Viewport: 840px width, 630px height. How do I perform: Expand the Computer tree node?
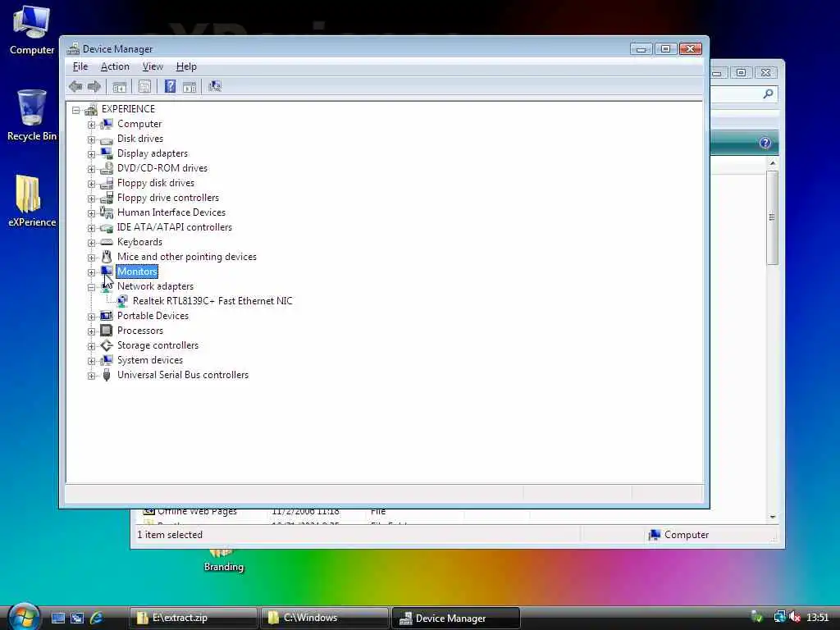92,125
